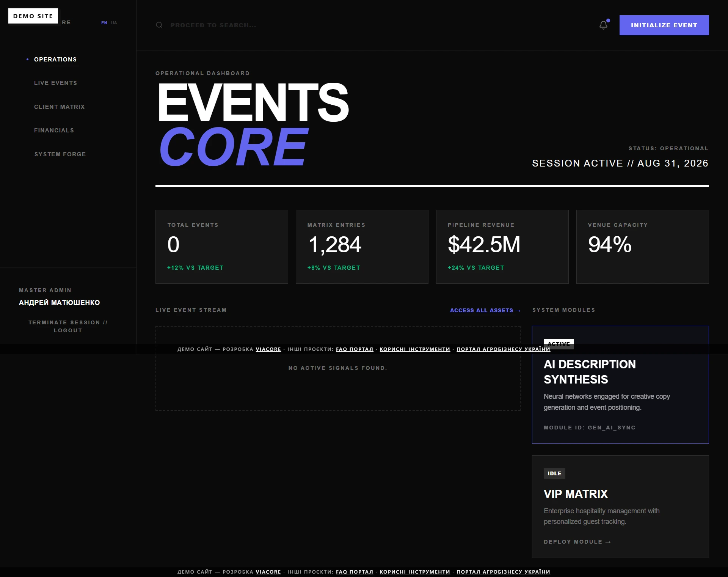Click the VIP Matrix module title

point(576,494)
